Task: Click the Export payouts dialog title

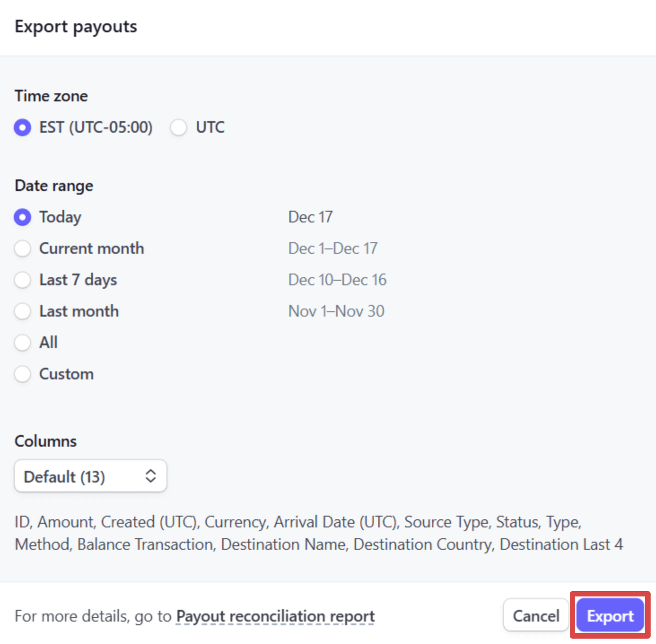Action: [x=76, y=26]
